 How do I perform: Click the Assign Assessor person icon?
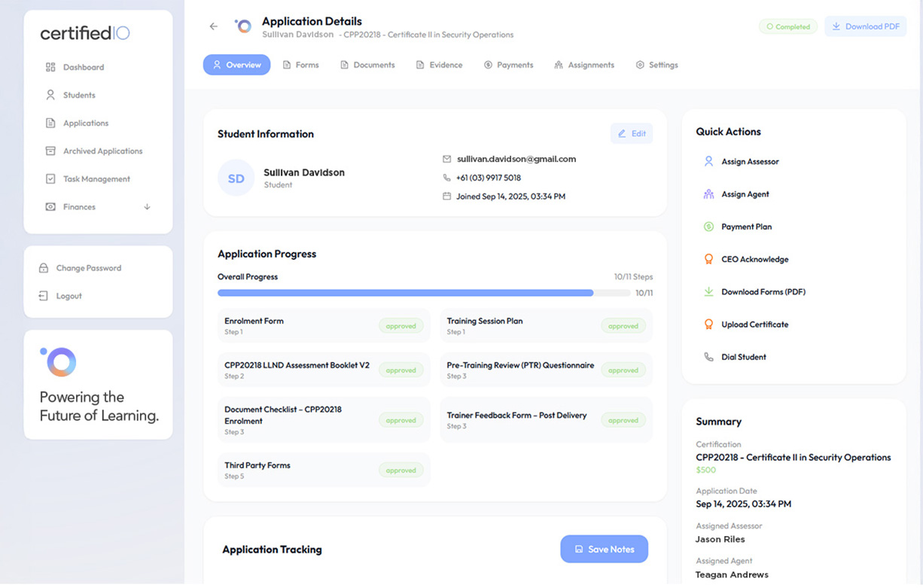click(708, 161)
